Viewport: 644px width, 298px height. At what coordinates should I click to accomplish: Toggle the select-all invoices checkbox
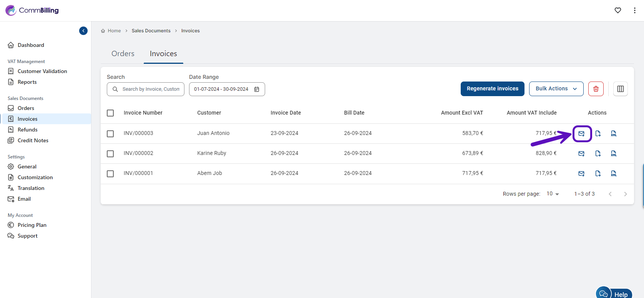[110, 113]
